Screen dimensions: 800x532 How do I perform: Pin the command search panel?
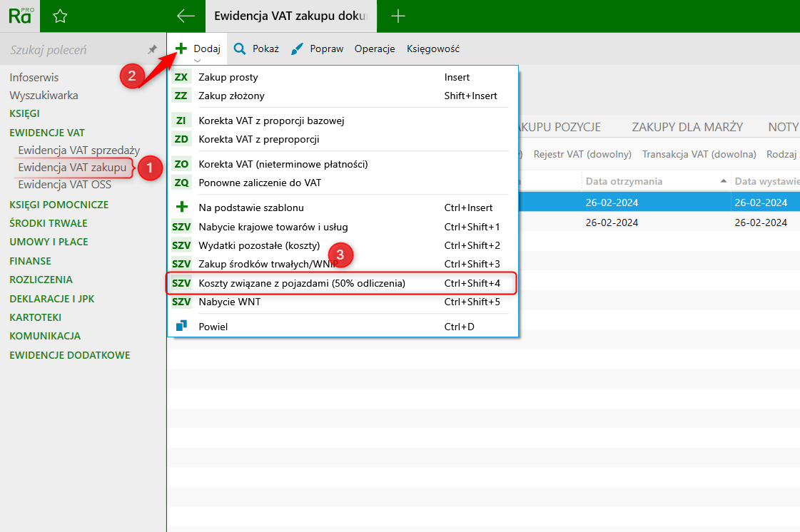tap(151, 50)
